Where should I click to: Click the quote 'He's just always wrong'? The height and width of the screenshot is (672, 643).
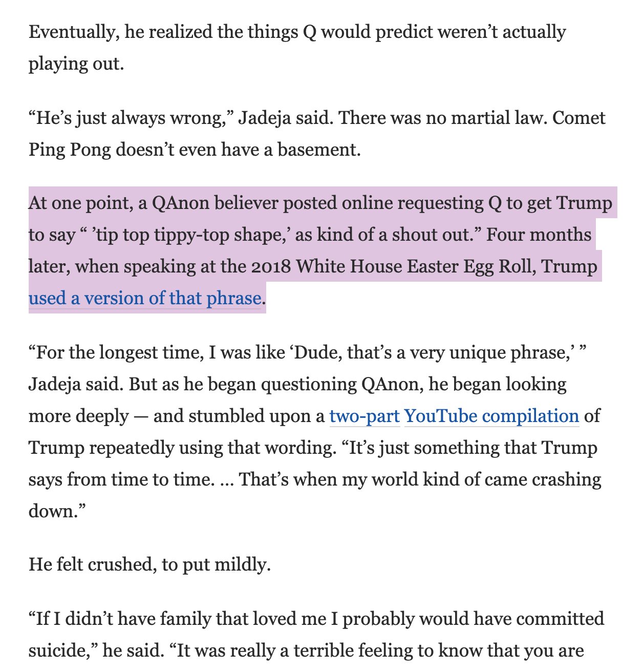point(132,118)
